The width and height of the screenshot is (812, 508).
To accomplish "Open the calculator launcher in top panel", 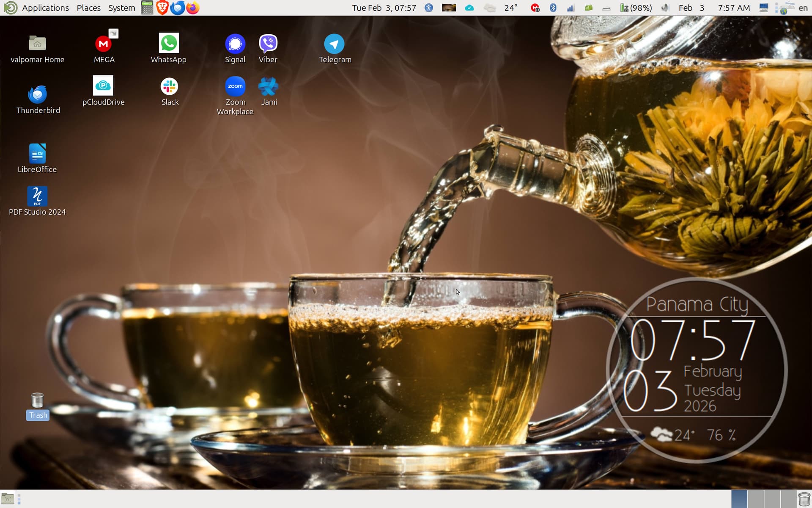I will [x=147, y=8].
